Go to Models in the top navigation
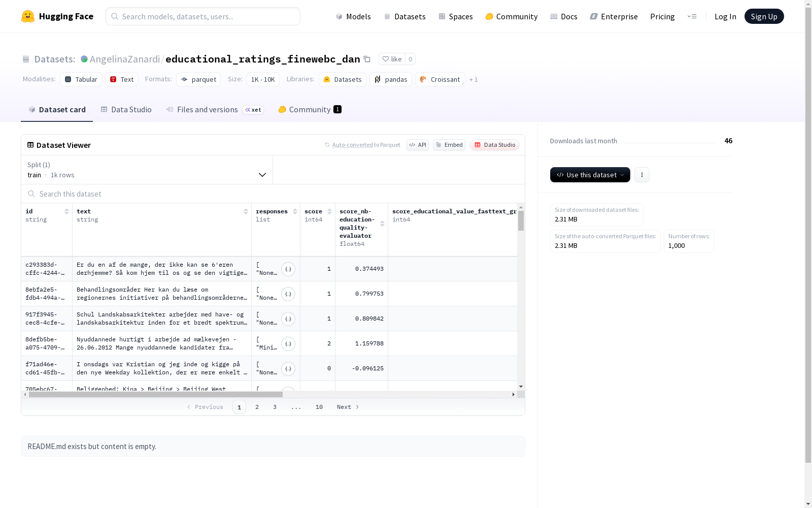 point(353,16)
